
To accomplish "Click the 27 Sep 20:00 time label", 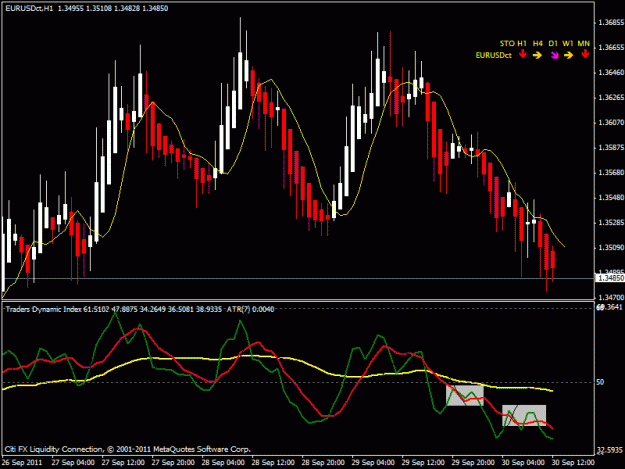I will click(x=173, y=463).
